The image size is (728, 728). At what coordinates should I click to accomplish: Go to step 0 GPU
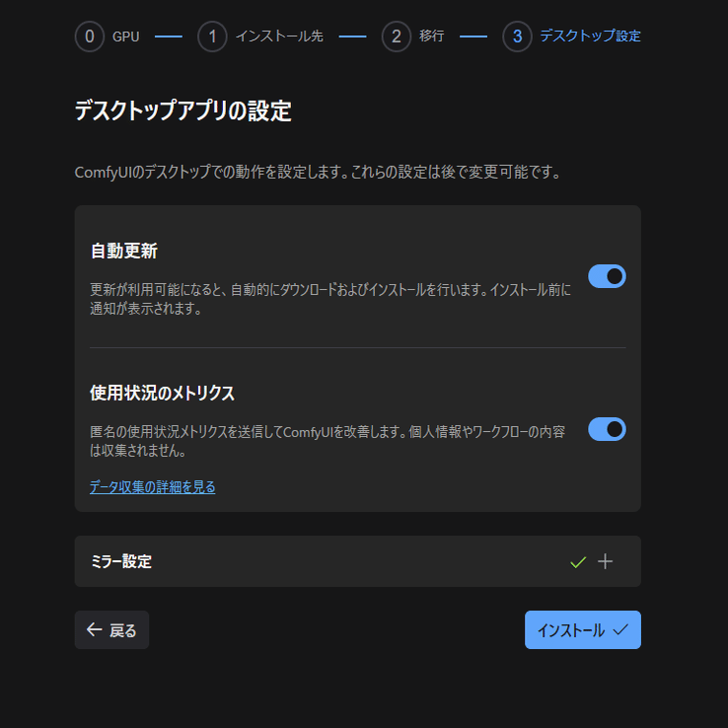[x=108, y=36]
